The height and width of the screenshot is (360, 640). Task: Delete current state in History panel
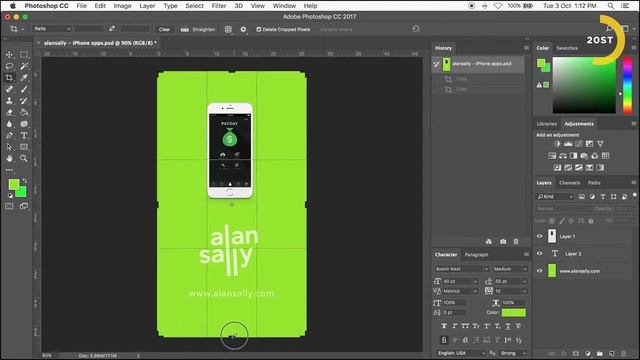coord(516,242)
